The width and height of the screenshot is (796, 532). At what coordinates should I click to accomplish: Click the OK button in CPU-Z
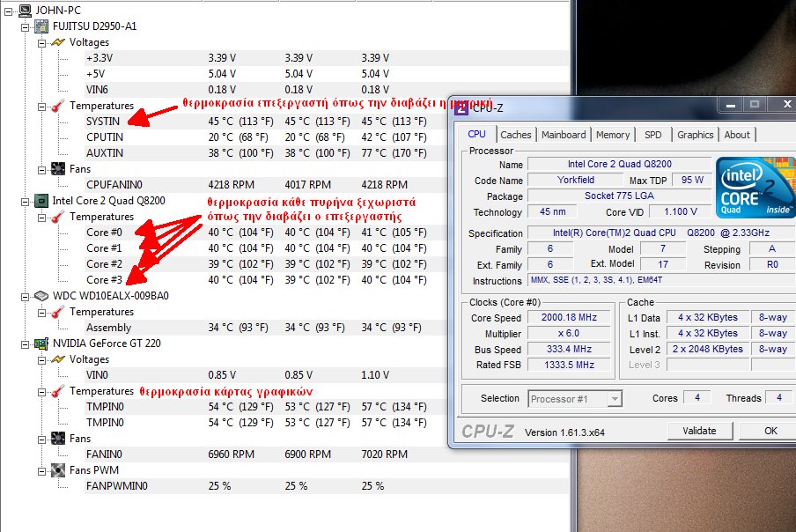click(770, 431)
